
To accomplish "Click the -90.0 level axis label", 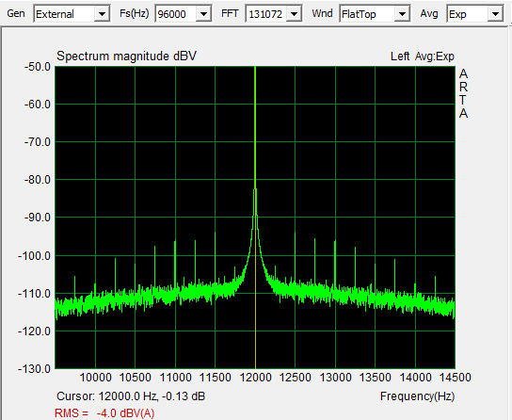I will click(38, 218).
